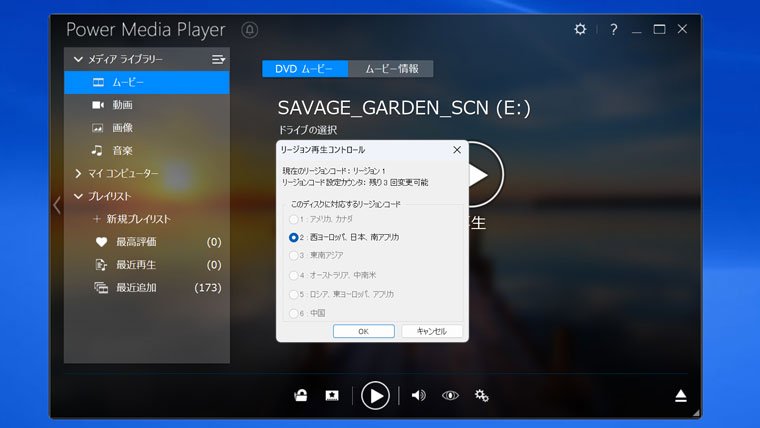Click the volume speaker icon
Viewport: 760px width, 428px height.
point(418,396)
